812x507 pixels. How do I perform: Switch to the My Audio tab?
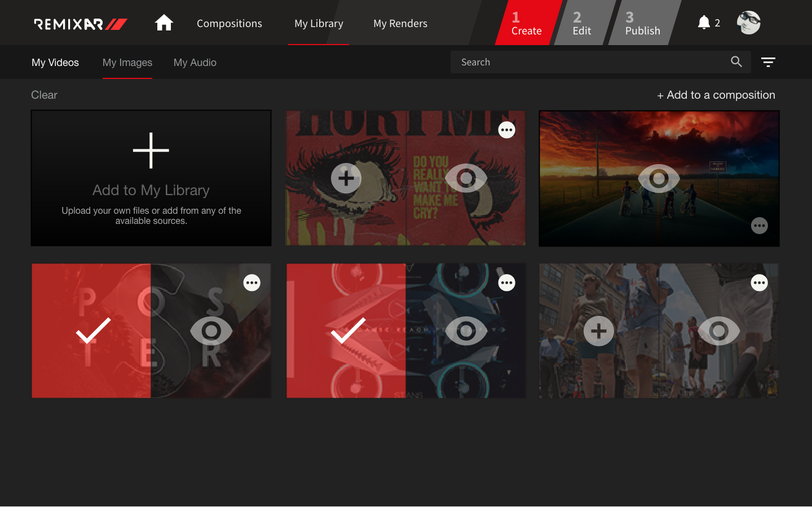[x=195, y=63]
